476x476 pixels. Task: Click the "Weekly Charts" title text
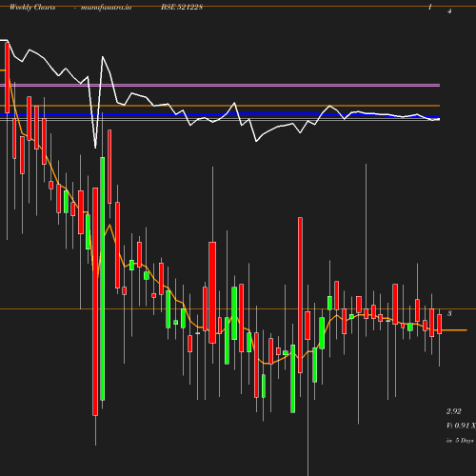point(32,8)
